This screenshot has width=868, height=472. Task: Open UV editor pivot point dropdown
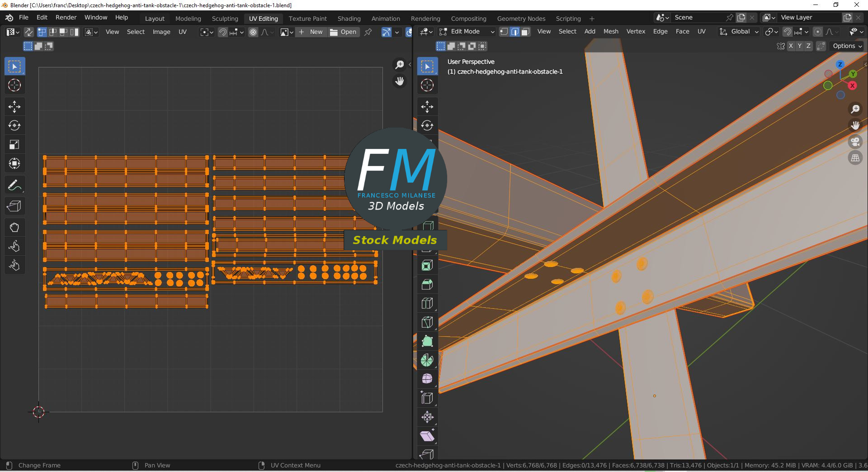[207, 32]
